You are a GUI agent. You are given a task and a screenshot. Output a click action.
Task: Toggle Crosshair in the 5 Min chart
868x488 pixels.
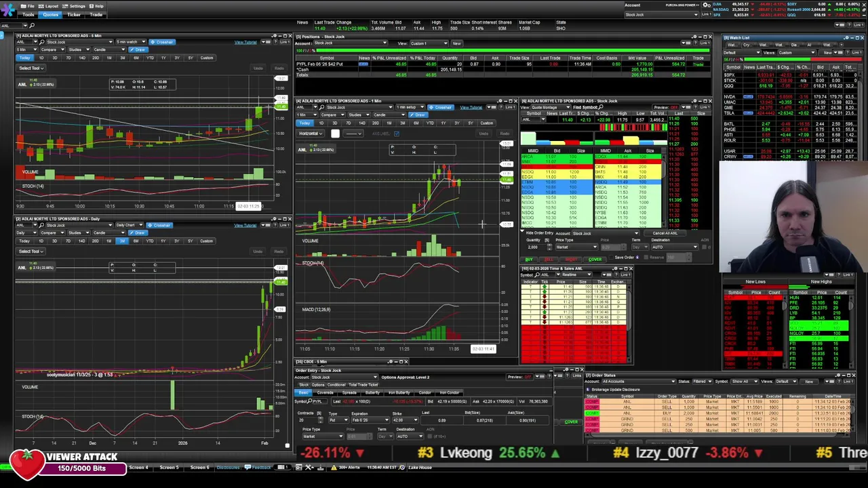(x=162, y=42)
